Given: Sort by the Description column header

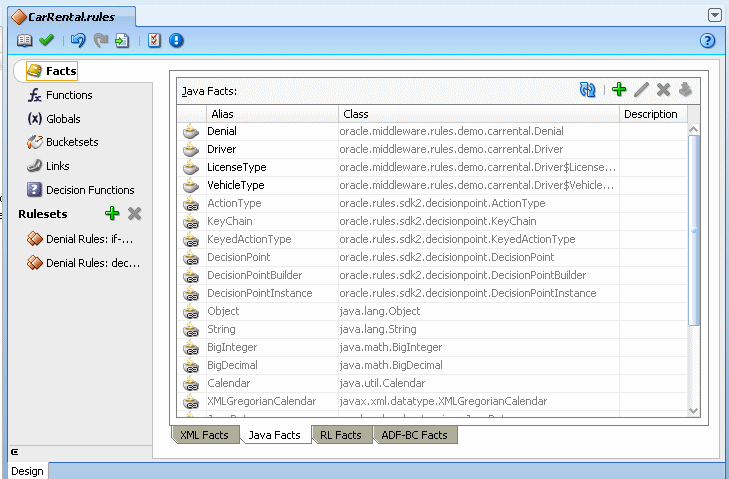Looking at the screenshot, I should [x=653, y=114].
